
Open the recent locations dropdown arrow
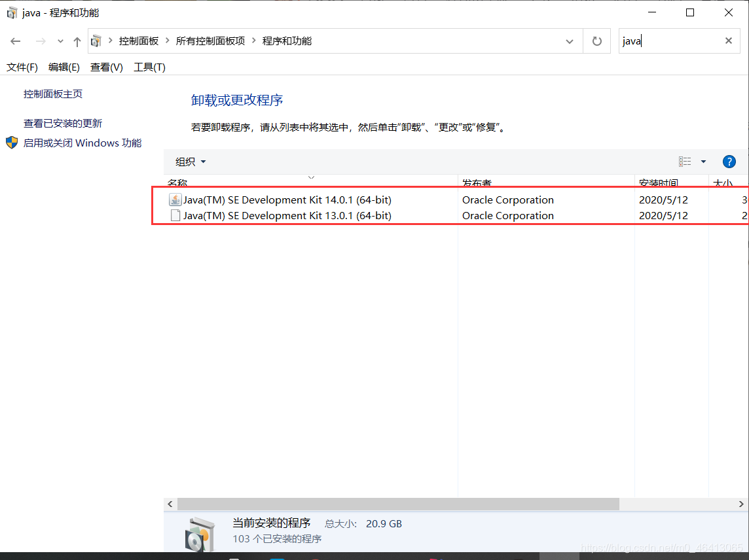(60, 41)
